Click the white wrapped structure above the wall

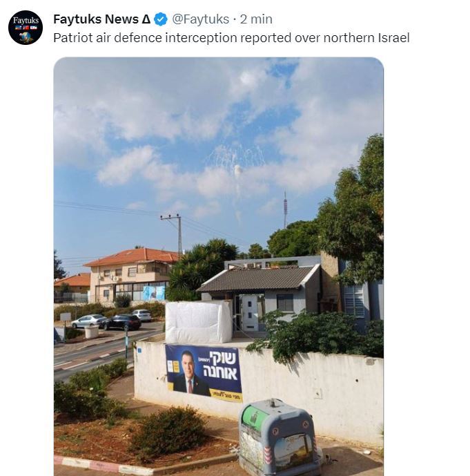coord(199,322)
